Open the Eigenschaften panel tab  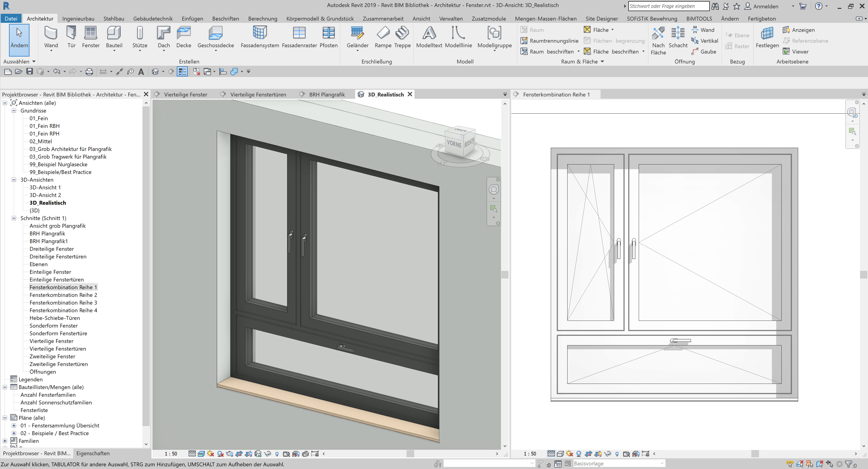tap(93, 453)
